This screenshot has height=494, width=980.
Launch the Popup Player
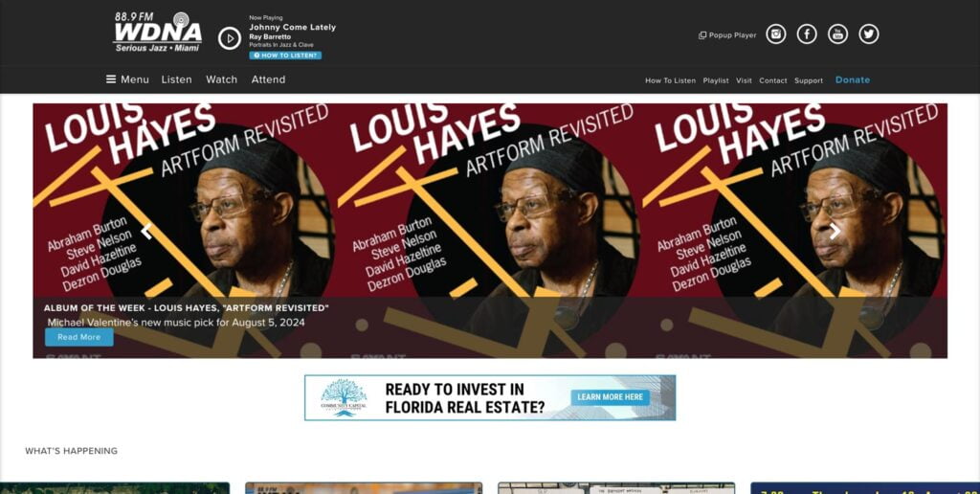727,35
